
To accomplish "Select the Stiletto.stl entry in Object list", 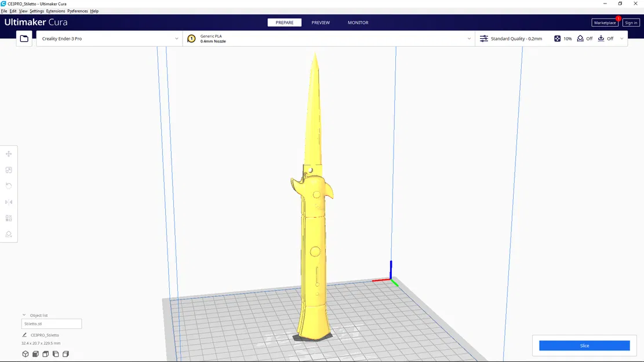I will click(51, 324).
